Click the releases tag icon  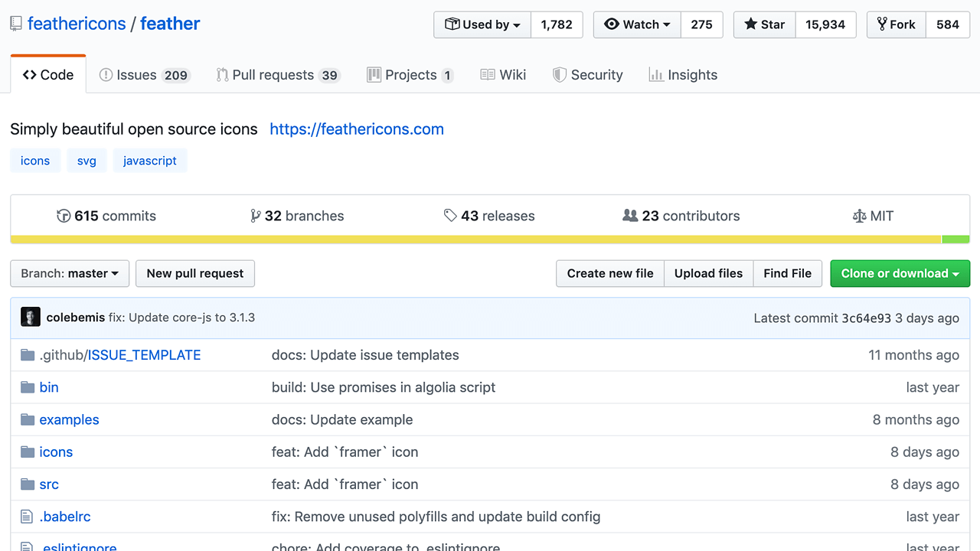(450, 216)
